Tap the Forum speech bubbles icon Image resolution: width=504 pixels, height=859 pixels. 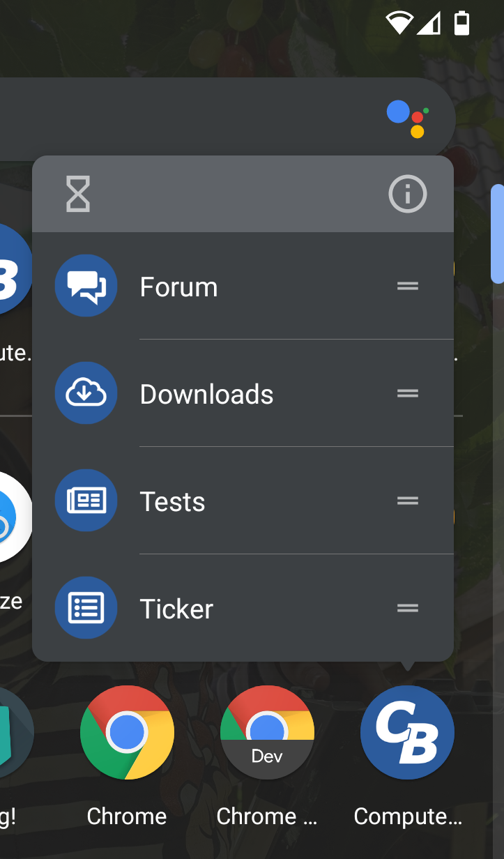(x=86, y=286)
